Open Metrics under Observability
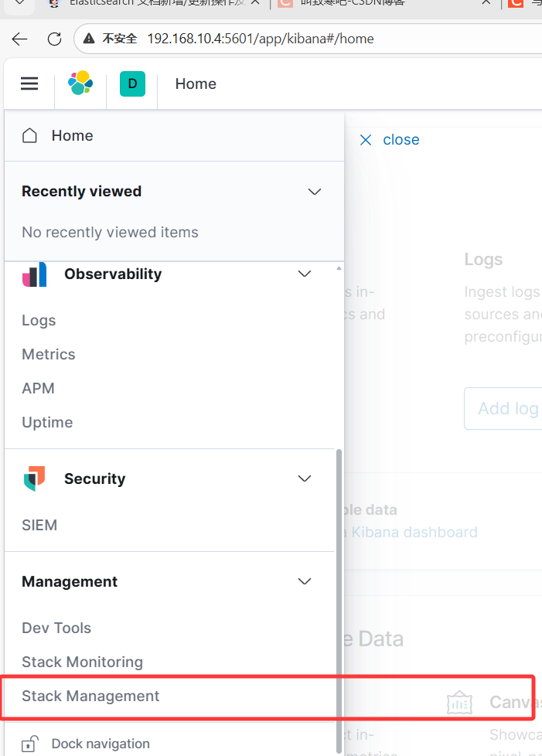542x756 pixels. click(49, 354)
